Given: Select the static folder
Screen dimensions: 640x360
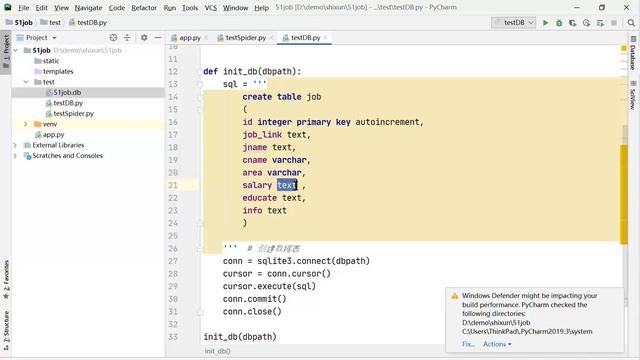Looking at the screenshot, I should click(x=51, y=61).
